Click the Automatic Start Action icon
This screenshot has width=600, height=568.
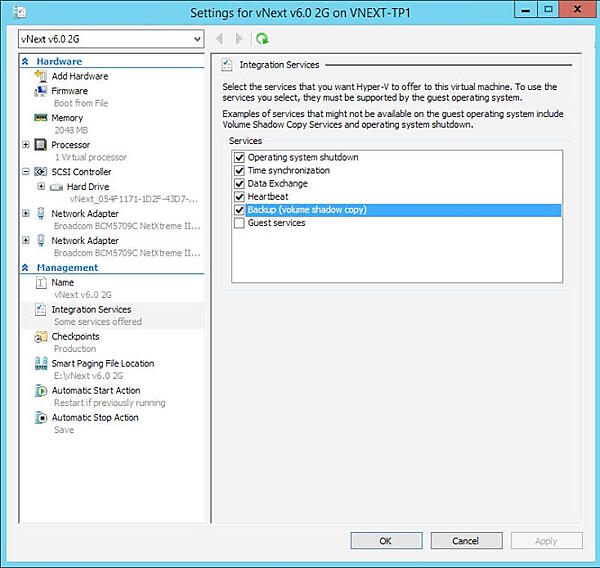click(41, 391)
